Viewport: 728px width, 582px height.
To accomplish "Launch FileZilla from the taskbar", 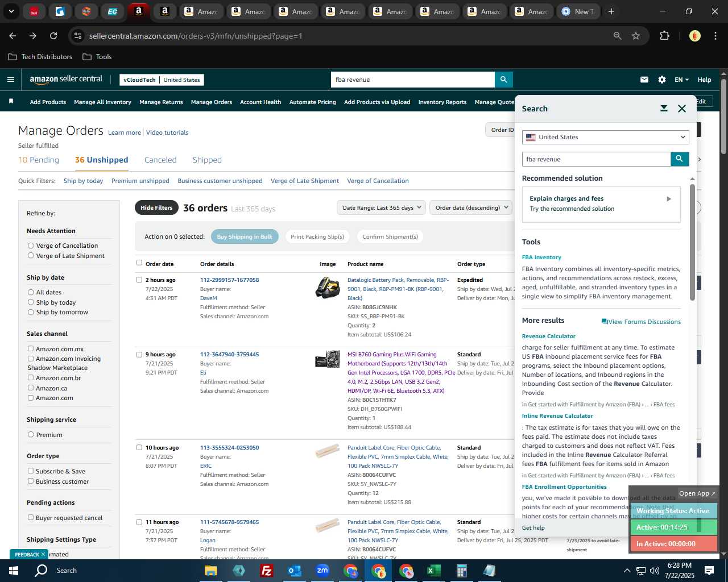I will (x=266, y=571).
